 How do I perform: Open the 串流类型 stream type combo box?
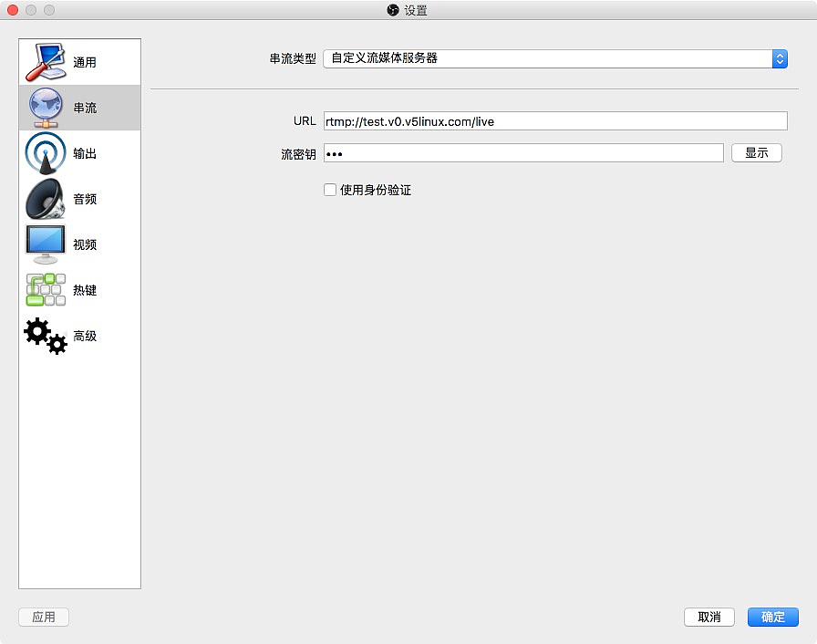(547, 58)
